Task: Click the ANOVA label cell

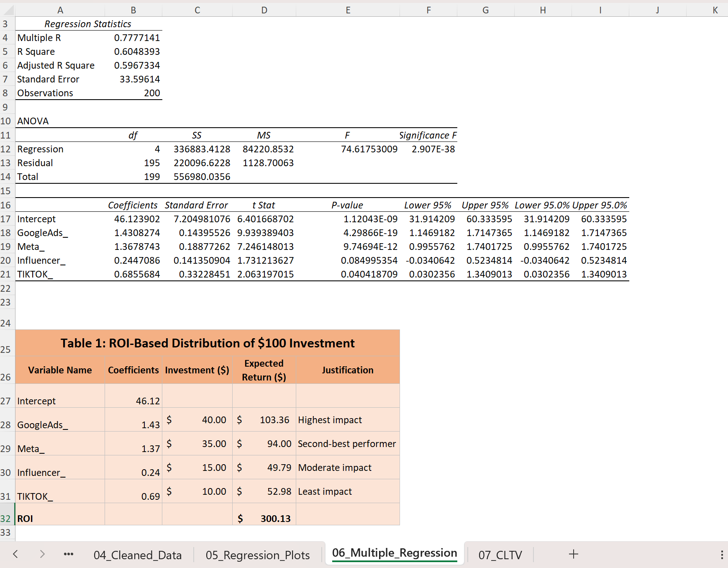Action: 60,121
